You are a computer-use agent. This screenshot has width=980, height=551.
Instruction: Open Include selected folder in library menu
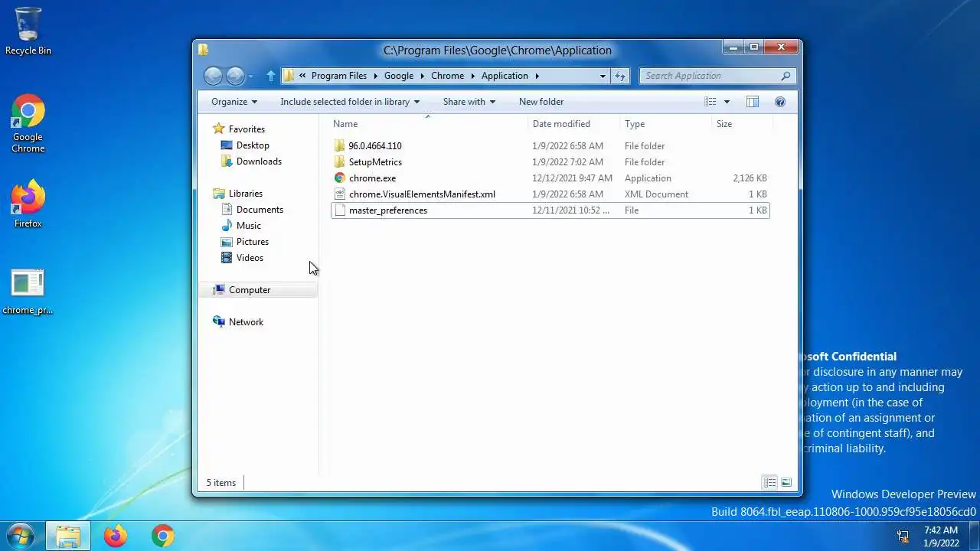(x=350, y=102)
